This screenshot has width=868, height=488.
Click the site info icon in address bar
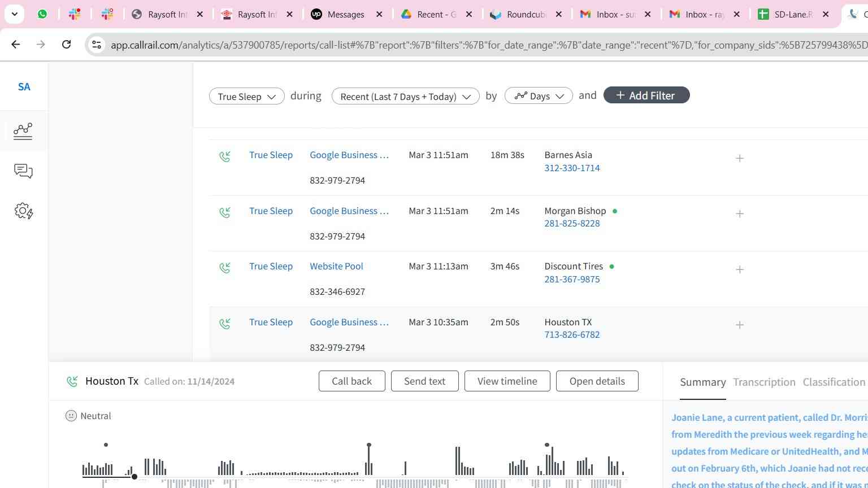tap(97, 45)
